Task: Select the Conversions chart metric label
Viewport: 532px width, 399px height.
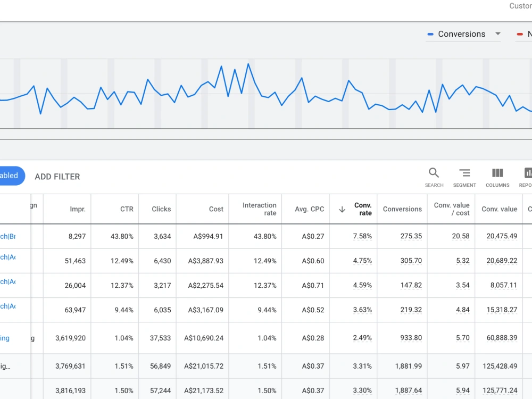Action: click(461, 34)
